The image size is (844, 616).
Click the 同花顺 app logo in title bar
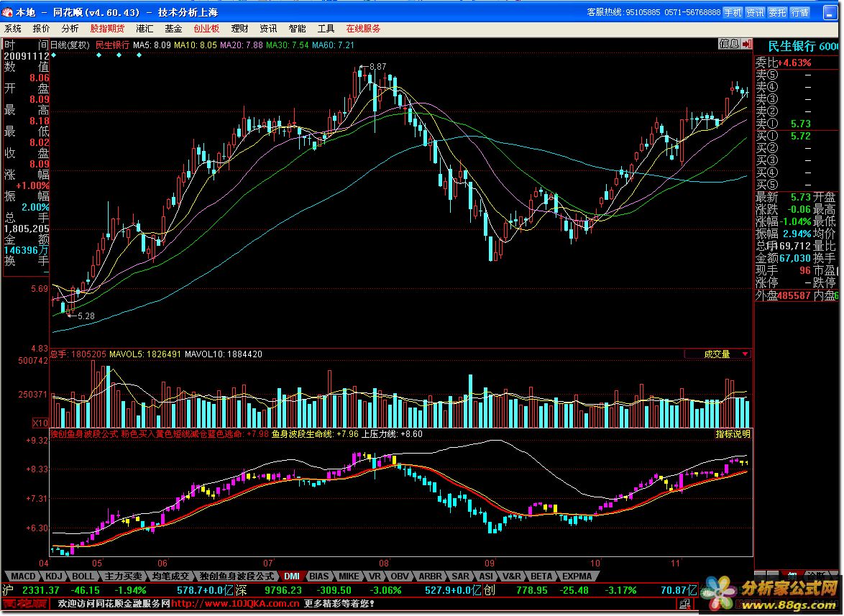point(6,12)
